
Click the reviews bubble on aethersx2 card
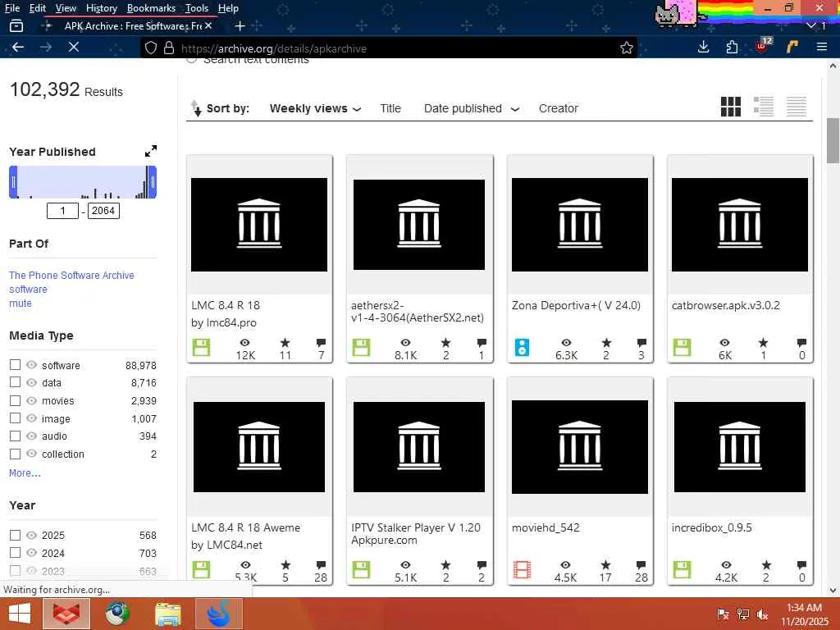482,343
